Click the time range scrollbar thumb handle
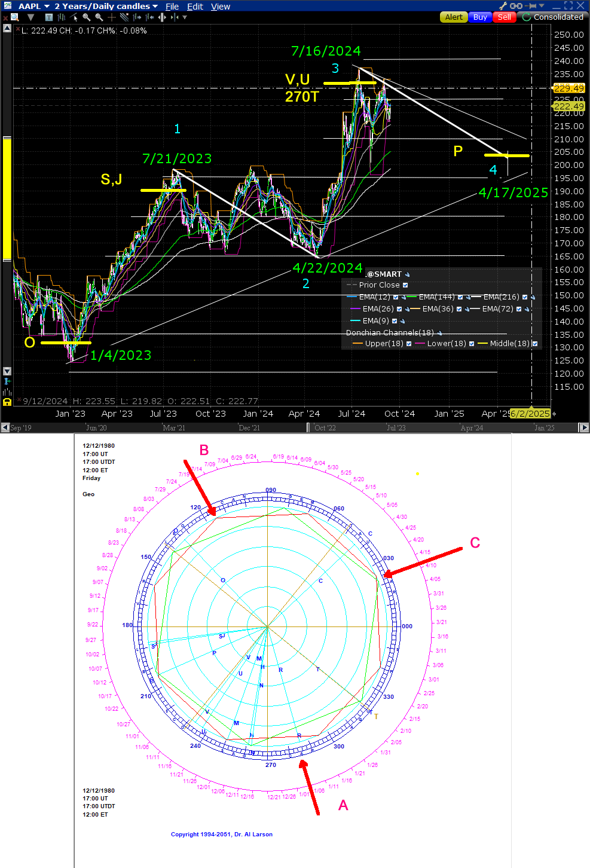Viewport: 590px width, 868px height. 308,427
